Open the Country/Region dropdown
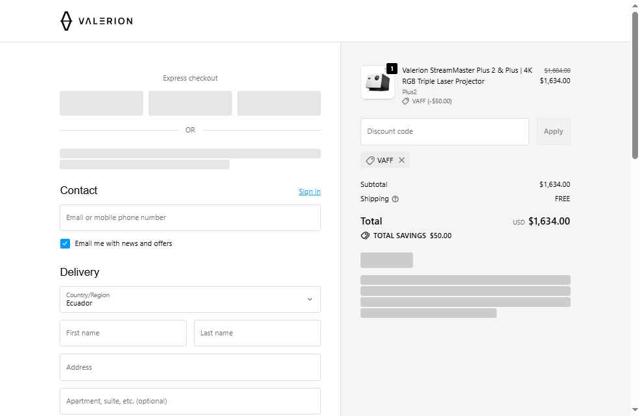The image size is (640, 416). pyautogui.click(x=190, y=299)
